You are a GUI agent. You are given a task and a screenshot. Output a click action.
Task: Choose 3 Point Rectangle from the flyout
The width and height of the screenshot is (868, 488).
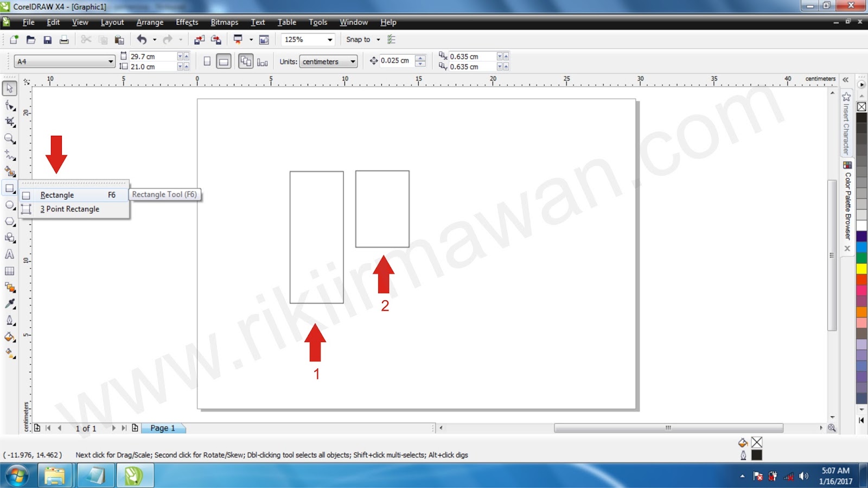pos(74,209)
